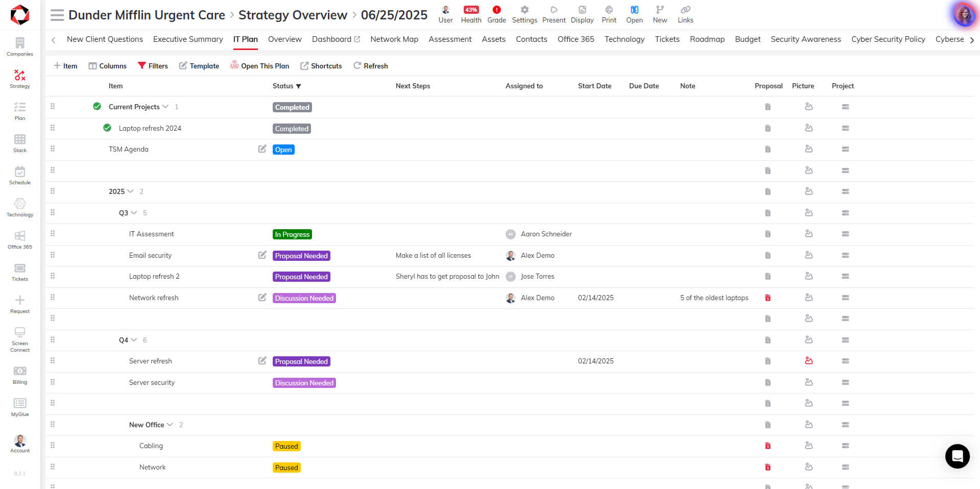The height and width of the screenshot is (489, 980).
Task: Open the Columns chooser
Action: pos(107,66)
